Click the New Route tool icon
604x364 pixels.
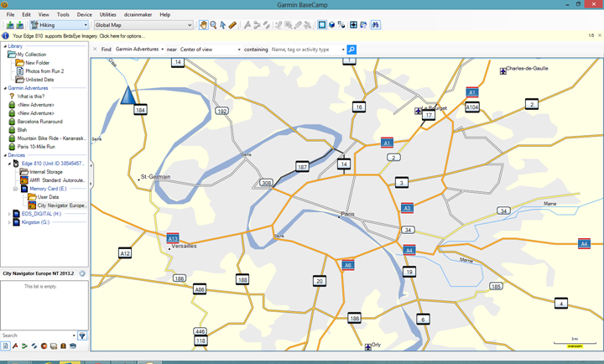click(x=257, y=25)
